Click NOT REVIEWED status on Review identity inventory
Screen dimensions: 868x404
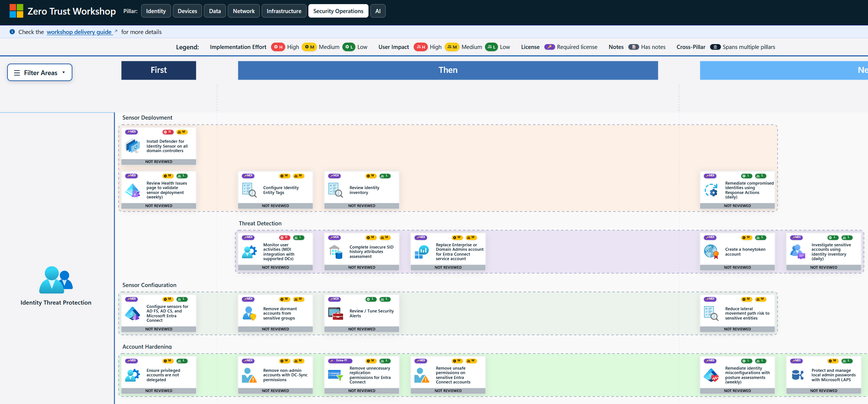361,206
